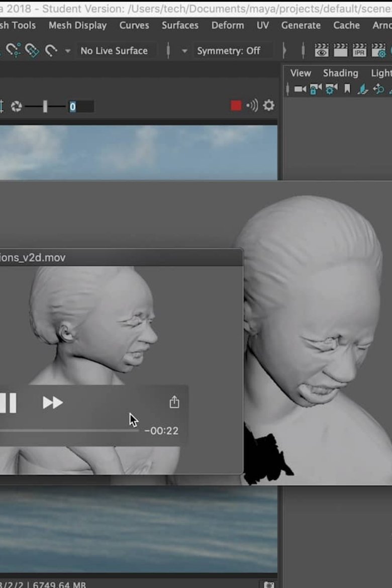Open render settings clapperboard with gear
Image resolution: width=392 pixels, height=588 pixels.
click(x=378, y=50)
